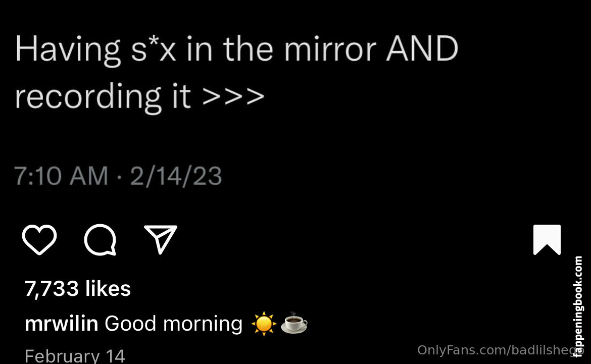Click the Good morning caption text
The width and height of the screenshot is (591, 364).
pyautogui.click(x=173, y=324)
